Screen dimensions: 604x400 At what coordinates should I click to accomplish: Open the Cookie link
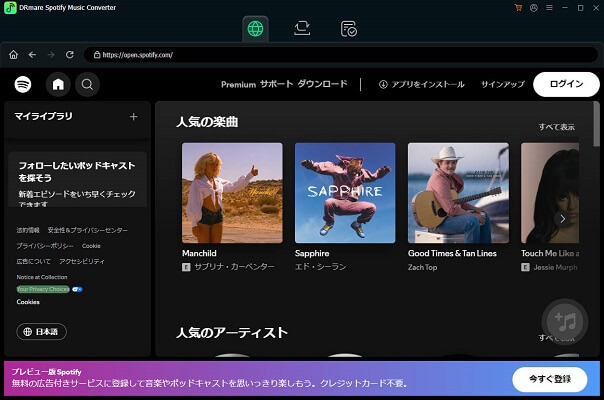[x=91, y=246]
